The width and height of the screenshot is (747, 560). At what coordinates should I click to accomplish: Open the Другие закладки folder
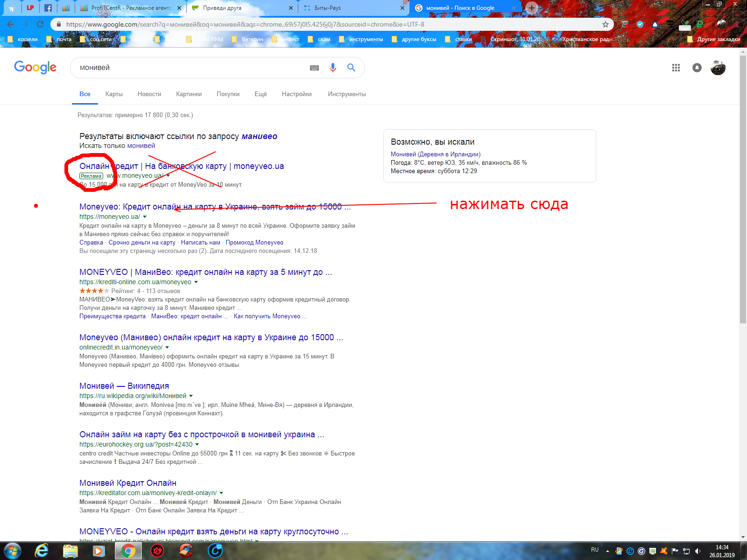pos(714,39)
